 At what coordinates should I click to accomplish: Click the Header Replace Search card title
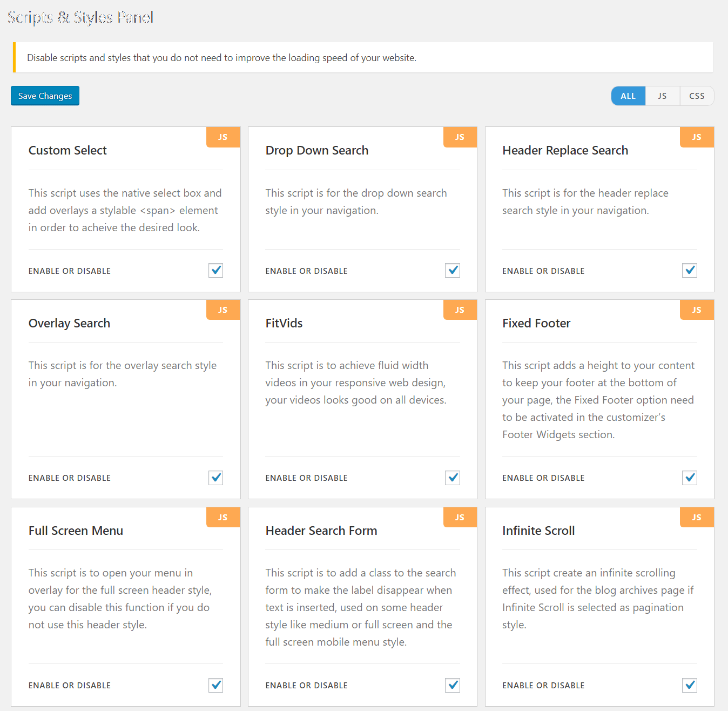tap(565, 150)
